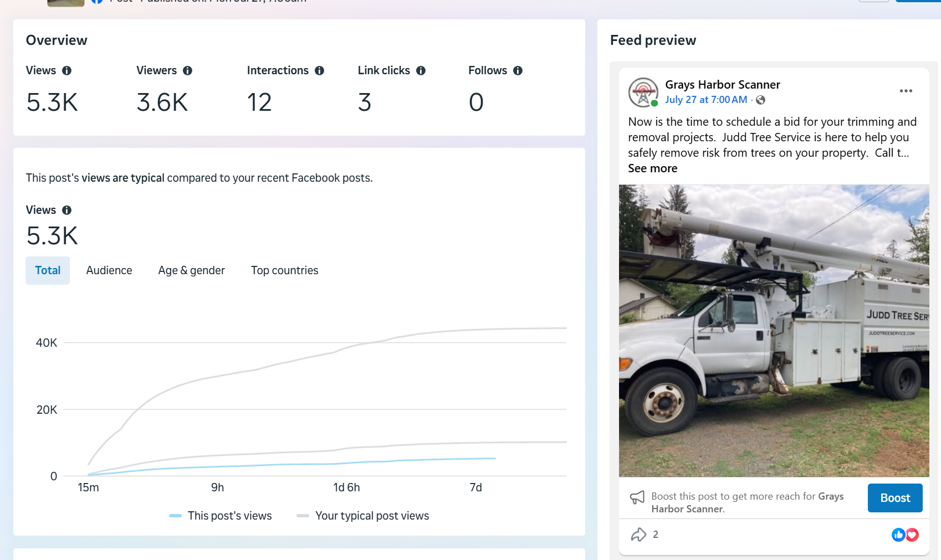Click the info icon next to Overview Views
This screenshot has height=560, width=941.
pyautogui.click(x=67, y=70)
